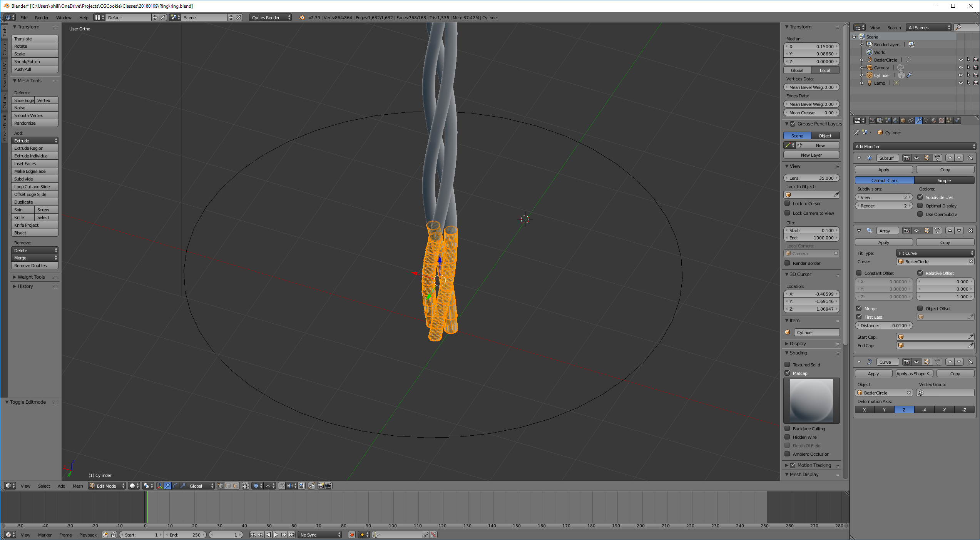The image size is (980, 540).
Task: Open the Render menu
Action: click(x=42, y=18)
